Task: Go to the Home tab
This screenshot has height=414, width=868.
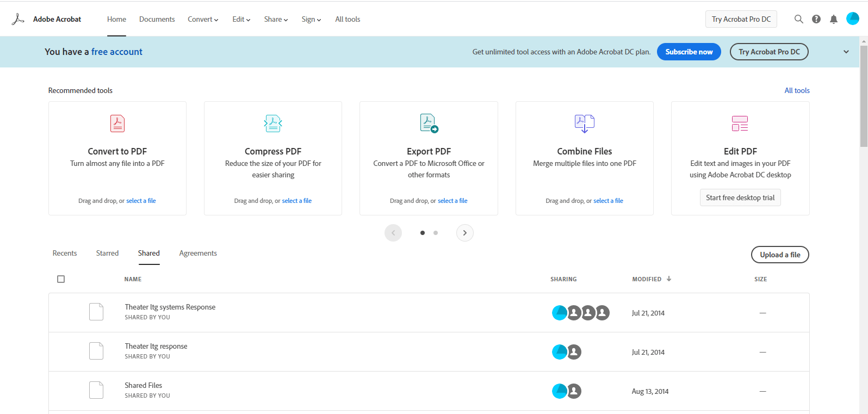Action: (x=116, y=19)
